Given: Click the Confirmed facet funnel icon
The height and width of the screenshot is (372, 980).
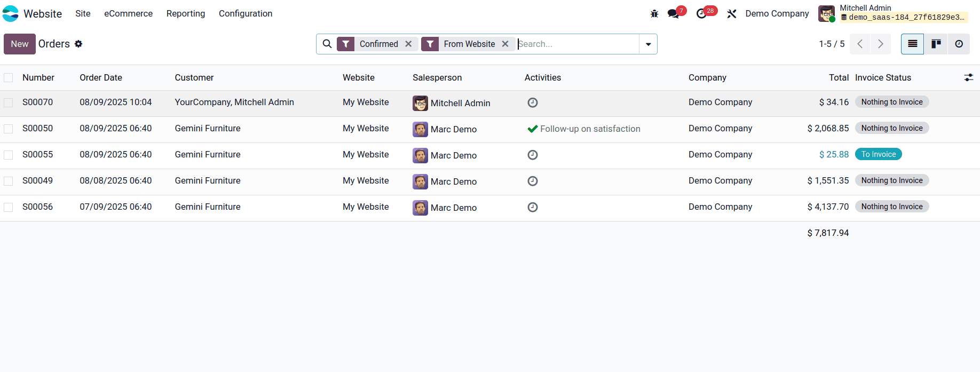Looking at the screenshot, I should pyautogui.click(x=346, y=44).
